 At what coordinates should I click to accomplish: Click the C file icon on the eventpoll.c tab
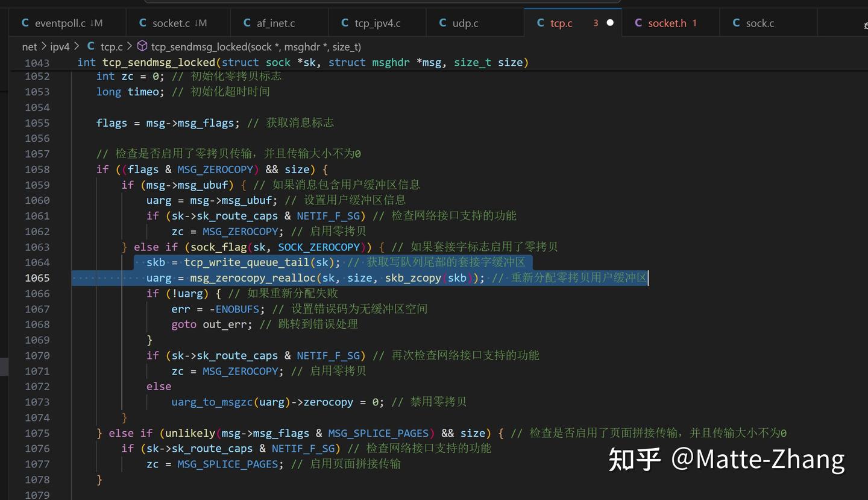(25, 22)
